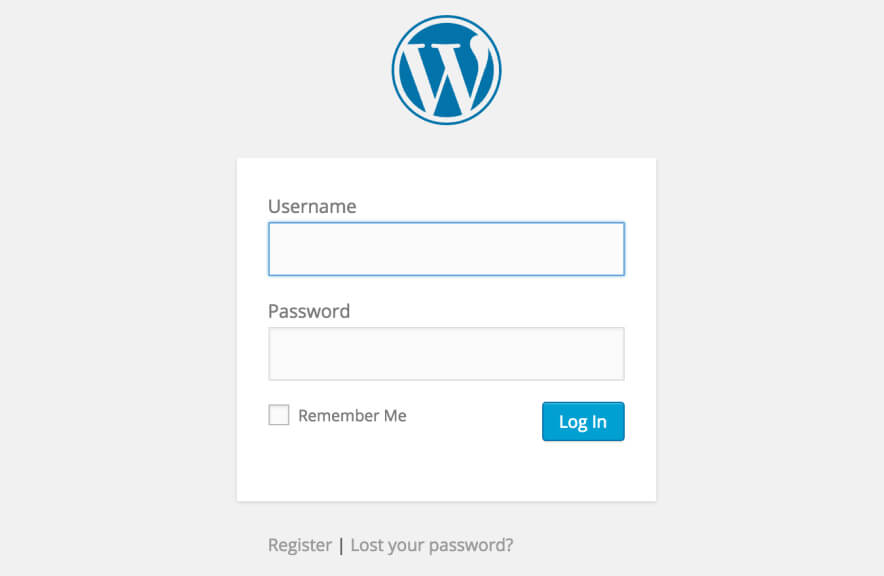The width and height of the screenshot is (884, 576).
Task: Click the Password label
Action: coord(309,311)
